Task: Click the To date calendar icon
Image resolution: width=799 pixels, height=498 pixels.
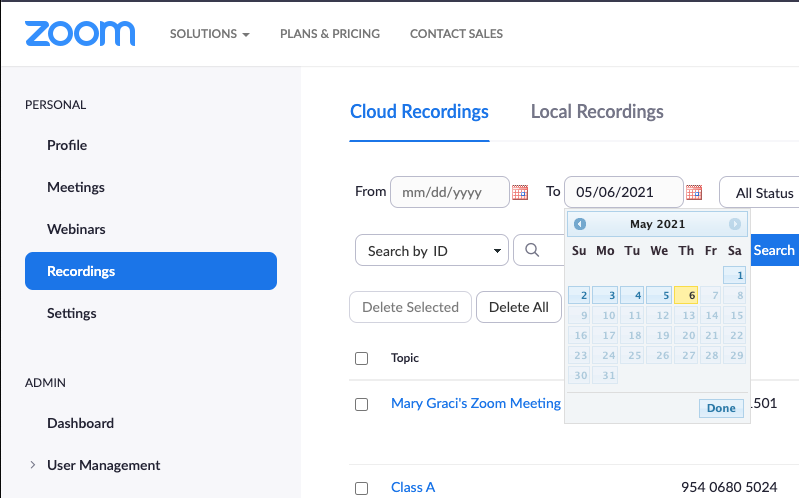Action: point(694,193)
